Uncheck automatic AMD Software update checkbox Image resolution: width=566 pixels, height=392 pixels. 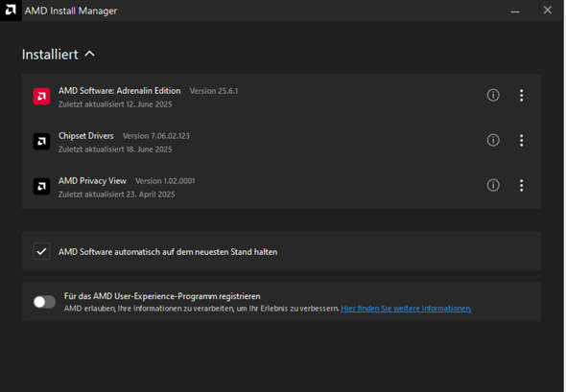pyautogui.click(x=41, y=251)
